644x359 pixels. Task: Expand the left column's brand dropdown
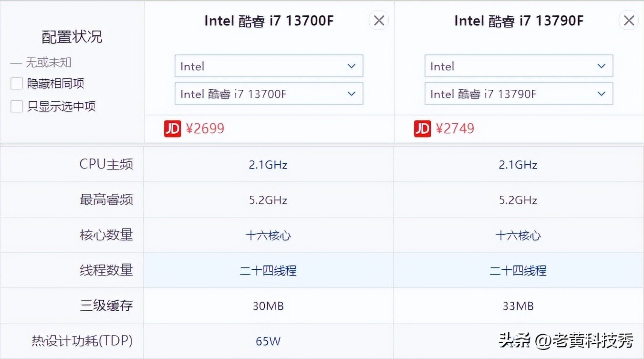(267, 66)
